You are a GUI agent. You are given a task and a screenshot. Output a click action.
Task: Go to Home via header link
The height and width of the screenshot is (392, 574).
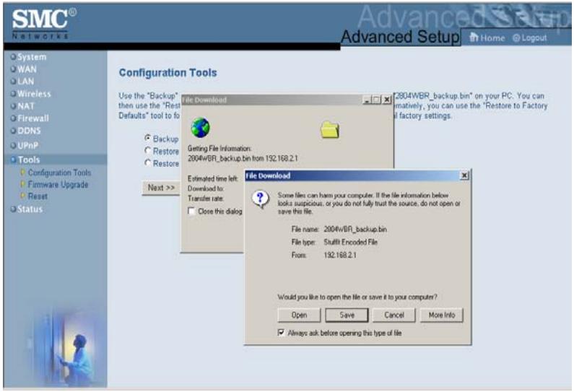[492, 38]
